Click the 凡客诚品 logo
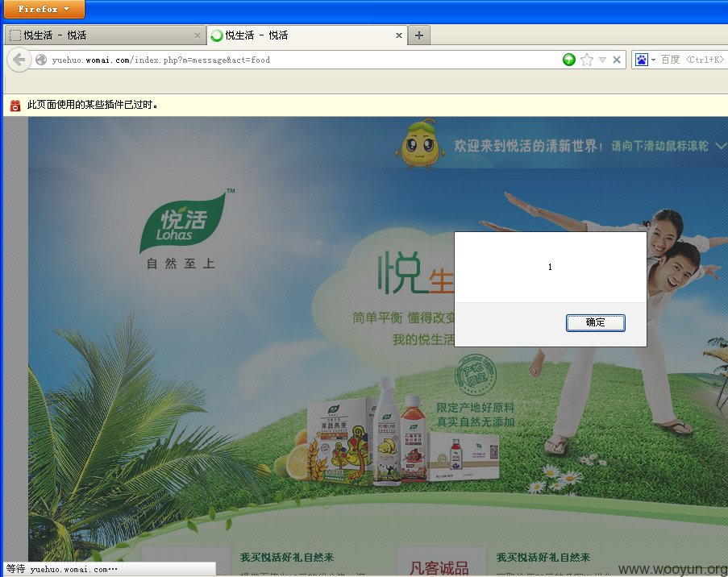This screenshot has height=577, width=728. click(x=439, y=567)
